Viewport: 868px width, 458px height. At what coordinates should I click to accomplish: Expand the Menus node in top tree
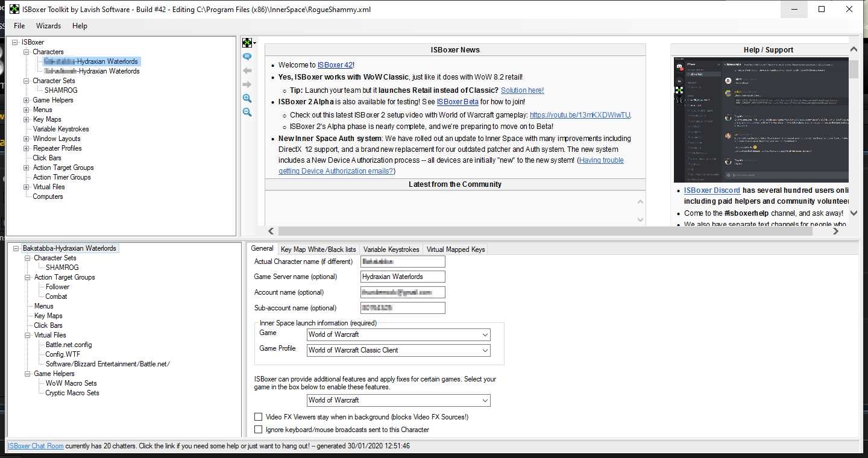coord(27,110)
